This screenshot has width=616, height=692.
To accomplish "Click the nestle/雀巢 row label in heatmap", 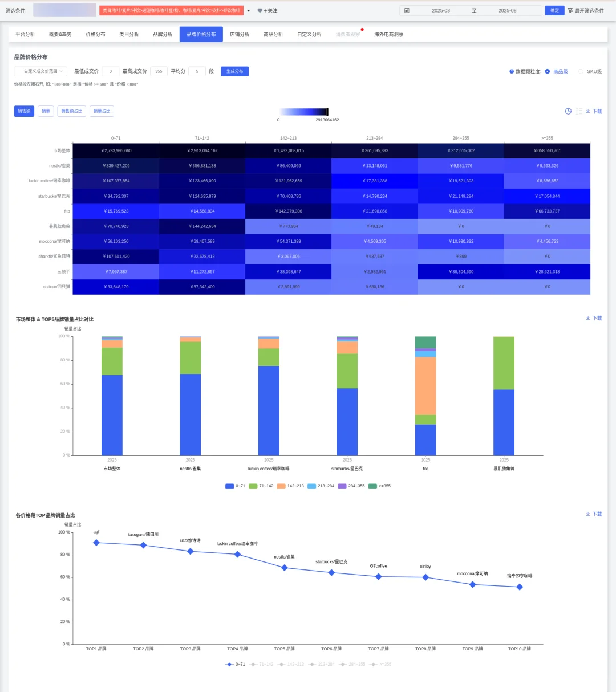I will [59, 166].
